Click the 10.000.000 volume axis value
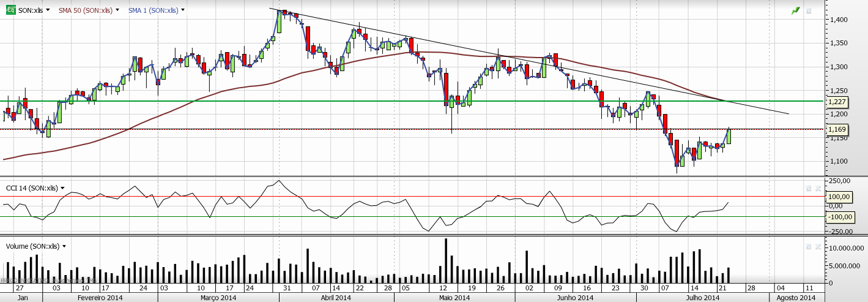 pos(845,249)
